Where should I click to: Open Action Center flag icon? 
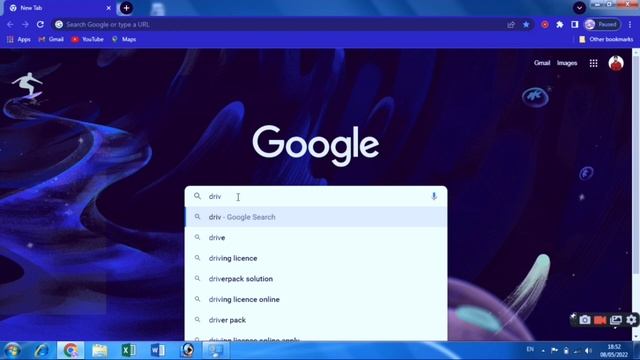tap(554, 351)
